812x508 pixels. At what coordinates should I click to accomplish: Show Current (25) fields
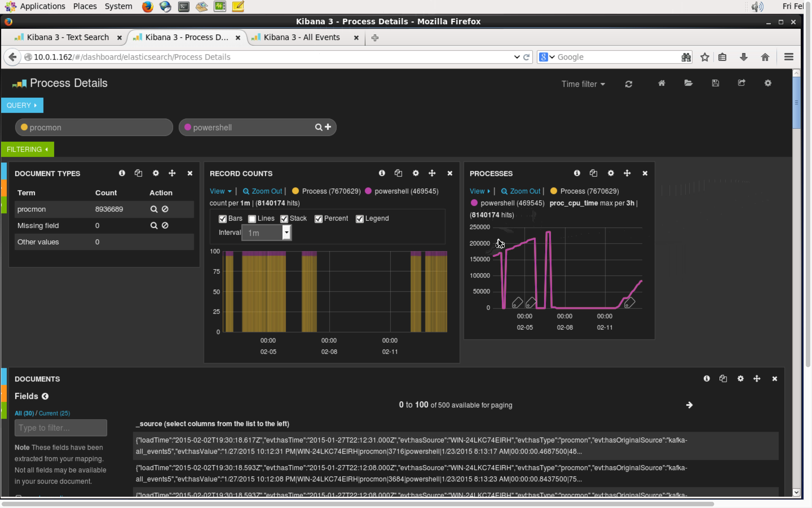pos(54,413)
